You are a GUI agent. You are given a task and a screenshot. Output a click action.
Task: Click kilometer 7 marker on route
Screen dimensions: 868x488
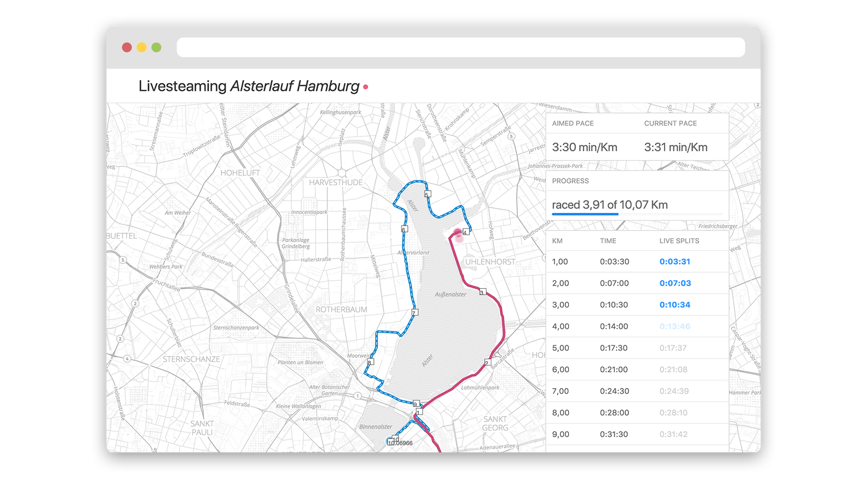point(414,313)
